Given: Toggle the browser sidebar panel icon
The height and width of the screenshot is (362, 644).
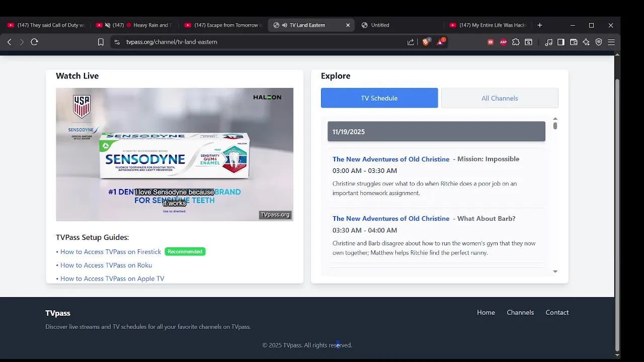Looking at the screenshot, I should pyautogui.click(x=561, y=42).
